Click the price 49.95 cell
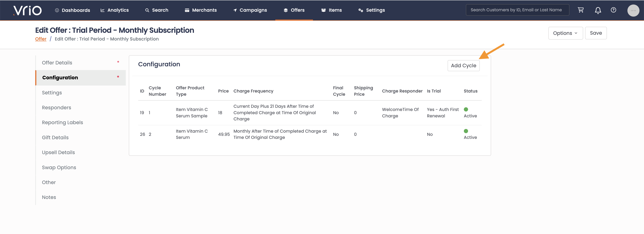Image resolution: width=644 pixels, height=234 pixels. tap(224, 134)
